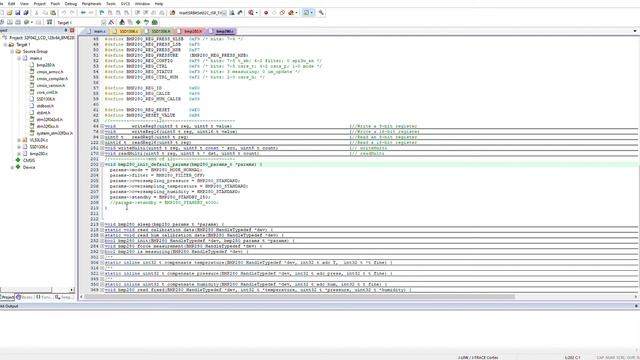Expand the folded bmp280_sleep function at line 213
This screenshot has height=360, width=640.
(x=102, y=224)
